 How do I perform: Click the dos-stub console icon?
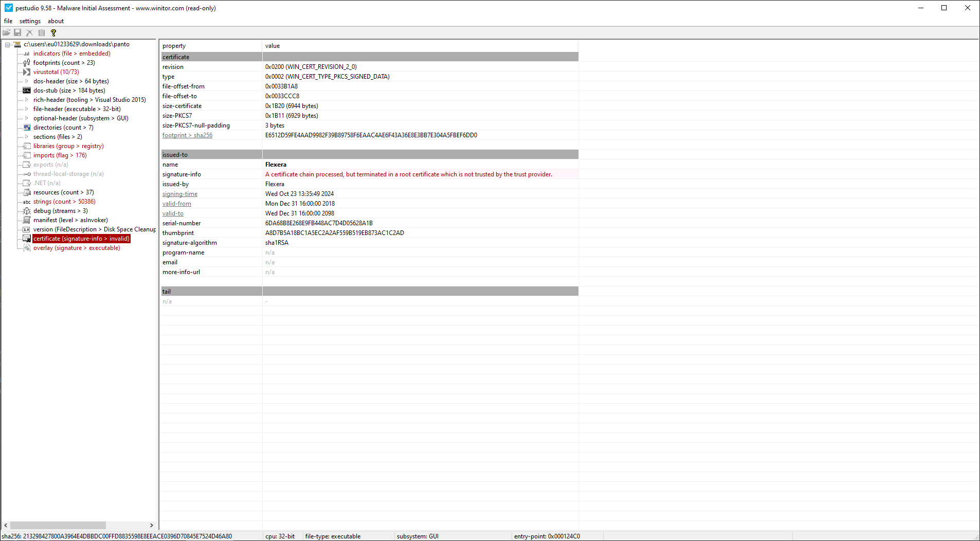(27, 91)
